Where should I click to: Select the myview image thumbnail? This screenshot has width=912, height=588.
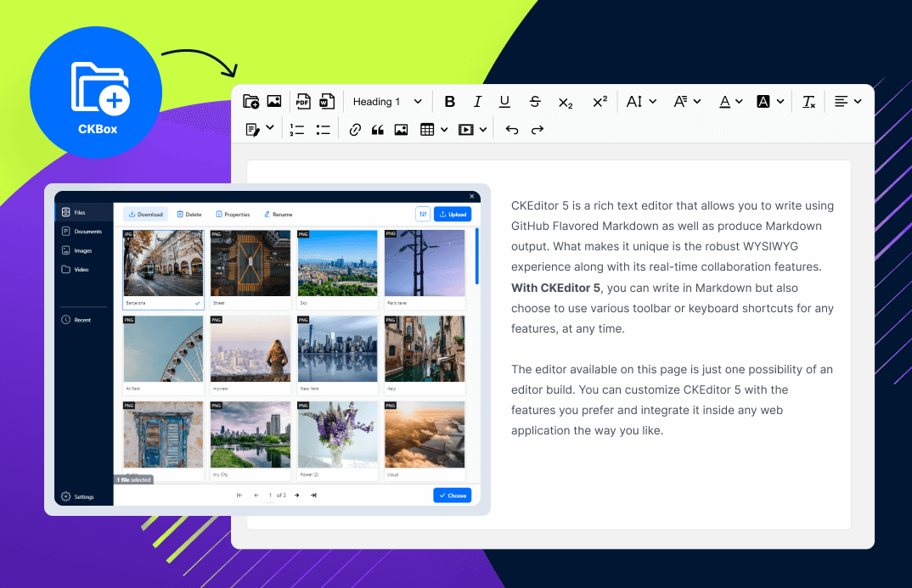coord(251,350)
